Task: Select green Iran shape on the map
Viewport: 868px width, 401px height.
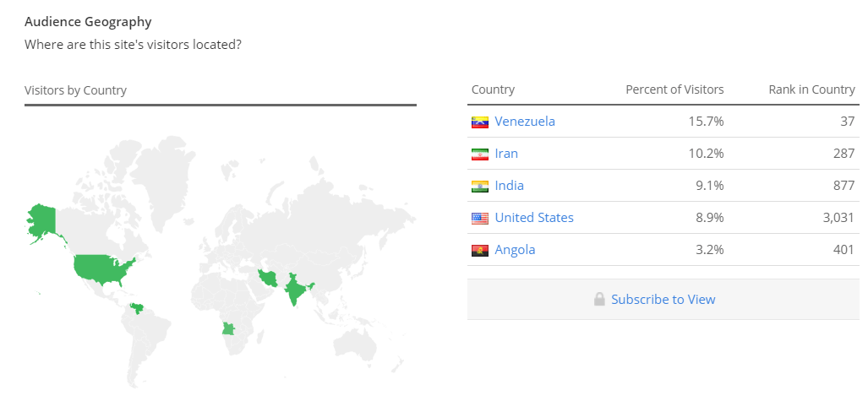Action: coord(269,278)
